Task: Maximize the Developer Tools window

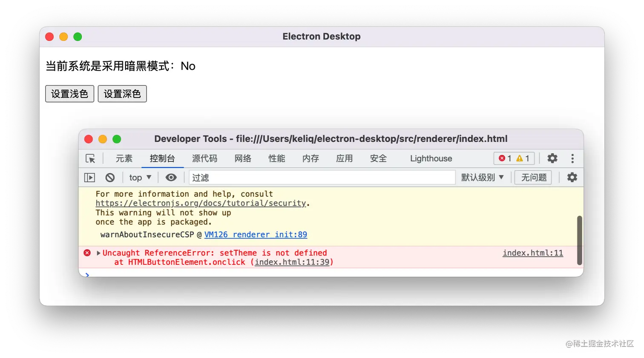Action: click(117, 139)
